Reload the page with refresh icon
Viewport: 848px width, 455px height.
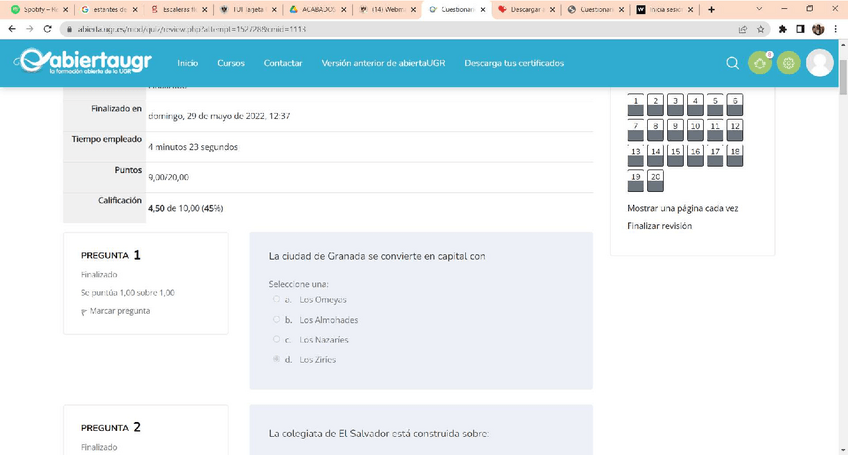(49, 29)
